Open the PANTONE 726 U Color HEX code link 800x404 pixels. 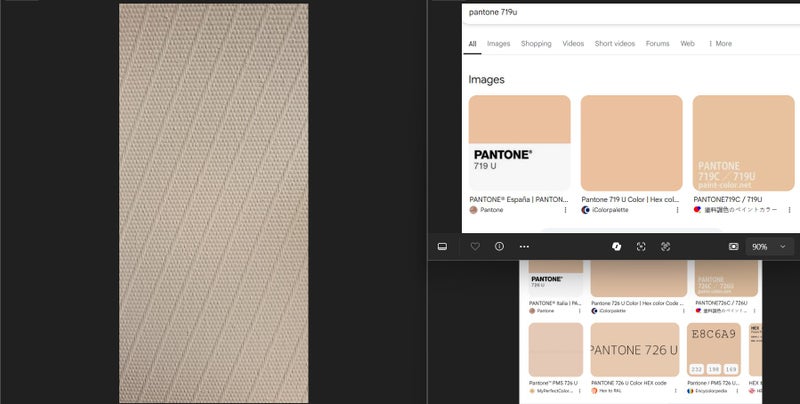(x=629, y=383)
